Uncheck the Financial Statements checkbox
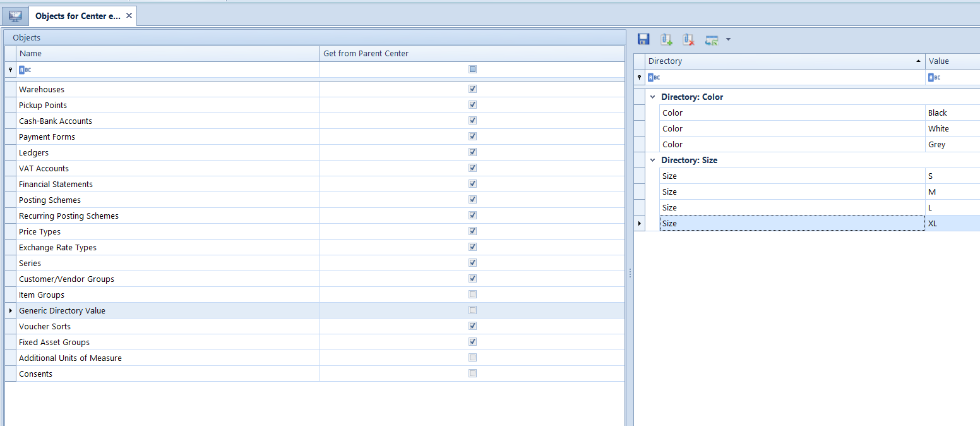980x426 pixels. [x=472, y=184]
